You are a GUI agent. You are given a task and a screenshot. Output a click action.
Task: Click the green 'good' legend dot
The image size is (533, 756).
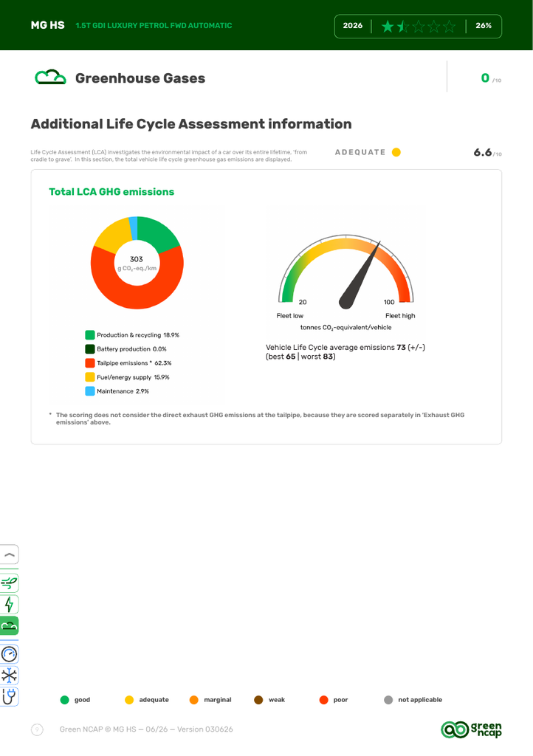click(64, 700)
